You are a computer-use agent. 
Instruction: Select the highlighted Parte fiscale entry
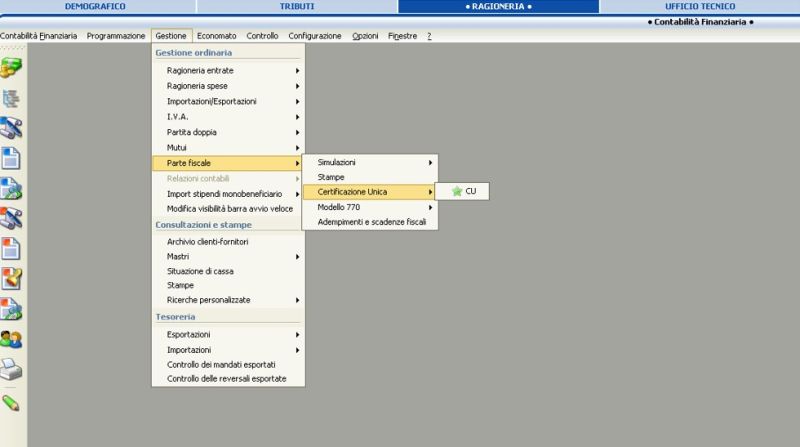228,163
